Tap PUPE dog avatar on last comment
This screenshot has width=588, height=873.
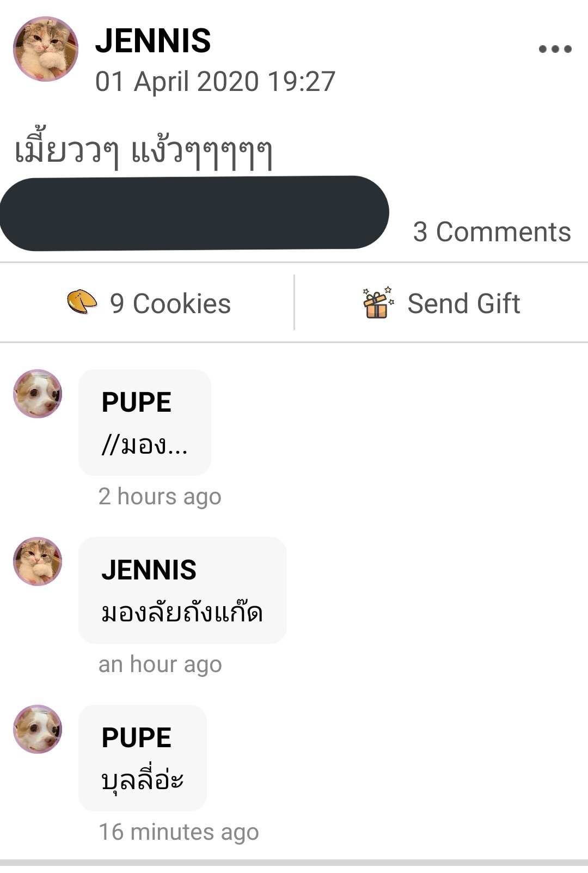[x=38, y=729]
